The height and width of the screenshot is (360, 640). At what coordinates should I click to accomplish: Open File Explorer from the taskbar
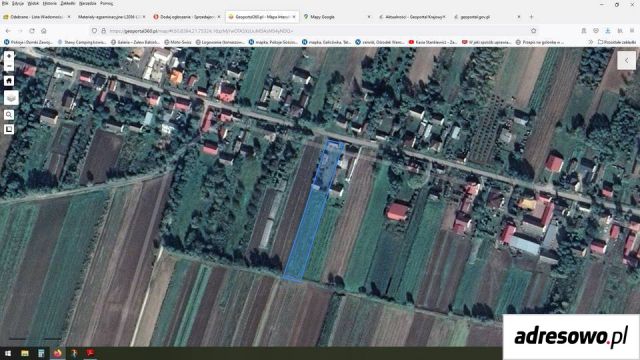point(24,353)
